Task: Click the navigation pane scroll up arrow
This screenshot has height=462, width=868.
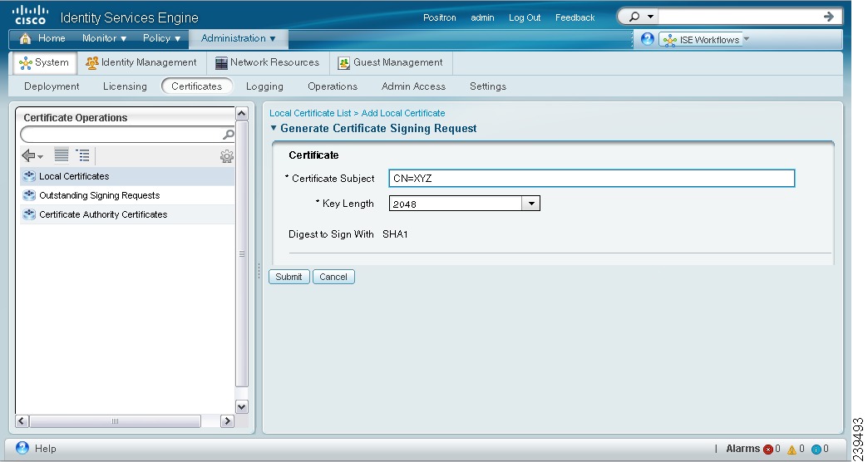Action: point(242,114)
